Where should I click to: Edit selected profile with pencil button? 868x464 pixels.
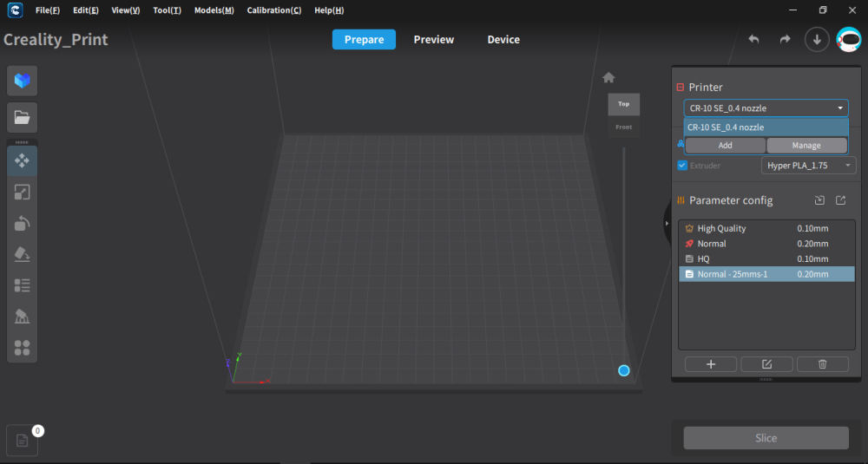point(766,364)
